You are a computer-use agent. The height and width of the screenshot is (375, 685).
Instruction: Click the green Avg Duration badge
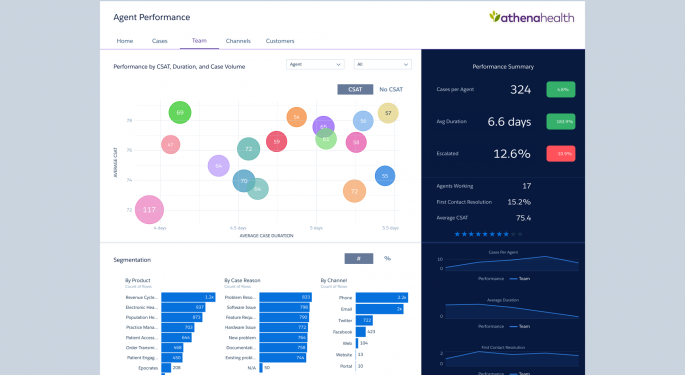pyautogui.click(x=561, y=122)
